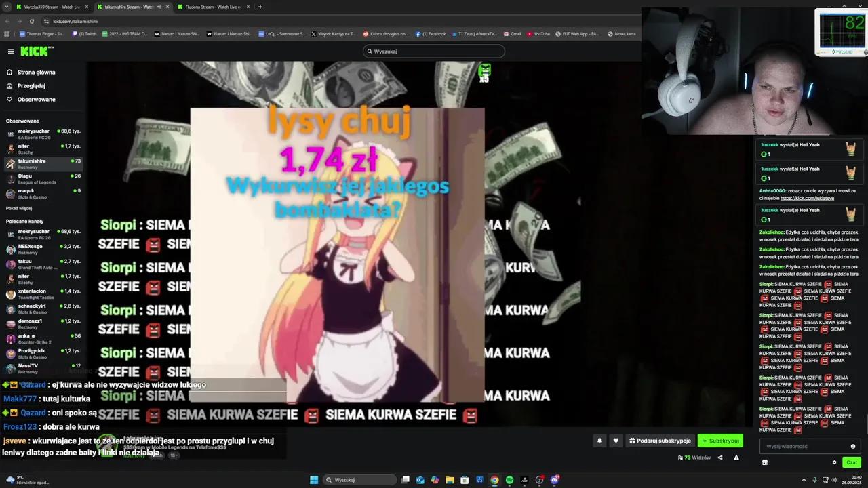Image resolution: width=868 pixels, height=488 pixels.
Task: Open recommended channel NEEXcsgo
Action: tap(43, 249)
